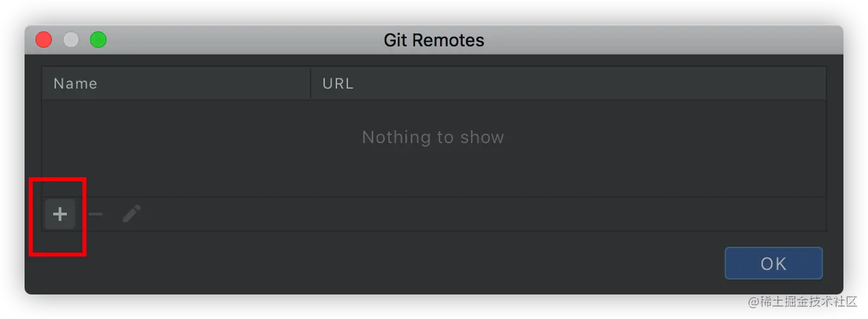Image resolution: width=868 pixels, height=319 pixels.
Task: Confirm the dialog with the OK button
Action: 773,263
